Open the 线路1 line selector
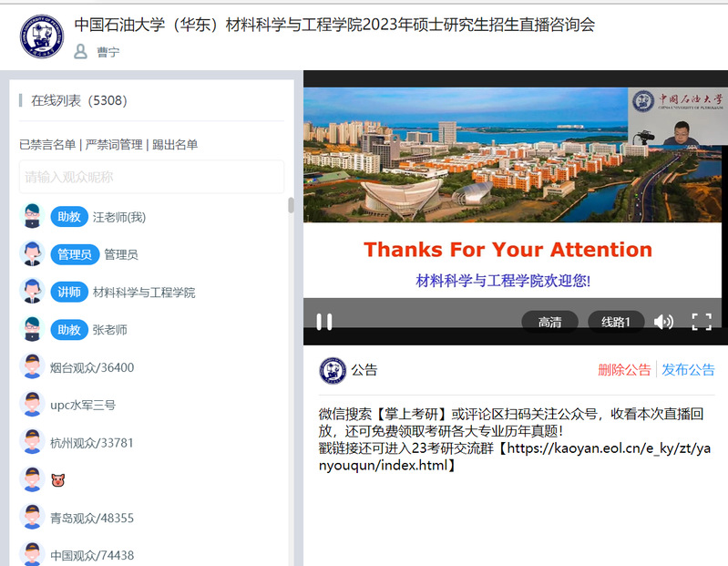The image size is (728, 566). (x=616, y=322)
